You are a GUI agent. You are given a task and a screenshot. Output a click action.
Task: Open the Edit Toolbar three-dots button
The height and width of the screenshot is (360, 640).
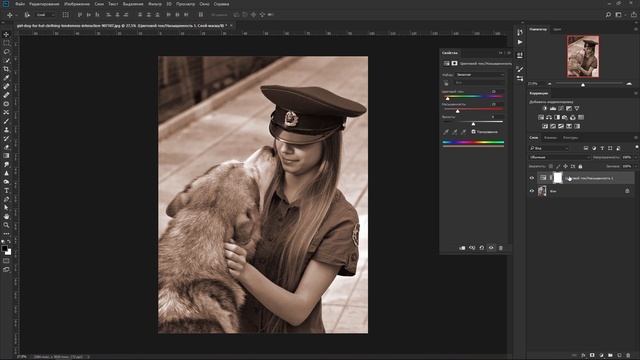coord(6,234)
